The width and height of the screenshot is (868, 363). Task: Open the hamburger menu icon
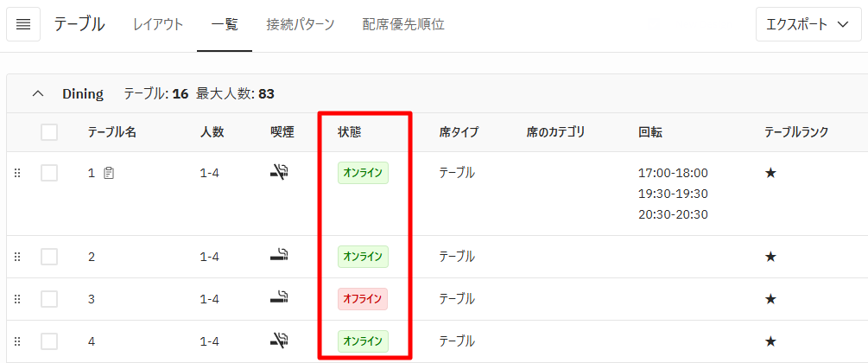(x=23, y=24)
